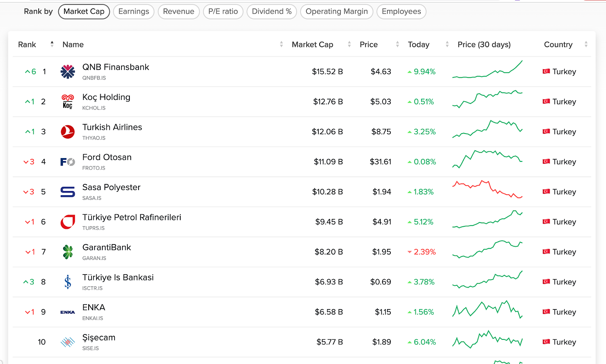Sort table by Today column arrows
Screen dimensions: 606x364
(x=447, y=44)
